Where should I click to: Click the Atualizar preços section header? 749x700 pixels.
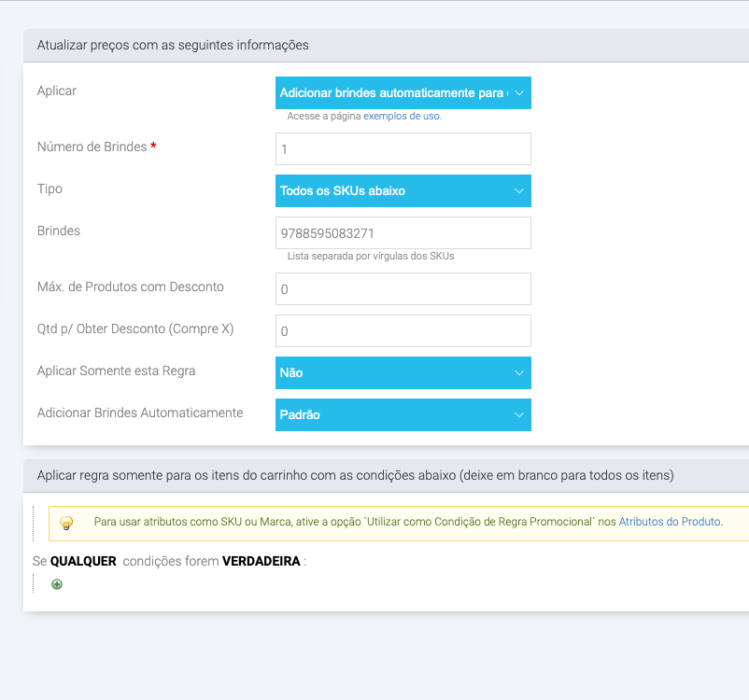[x=173, y=45]
